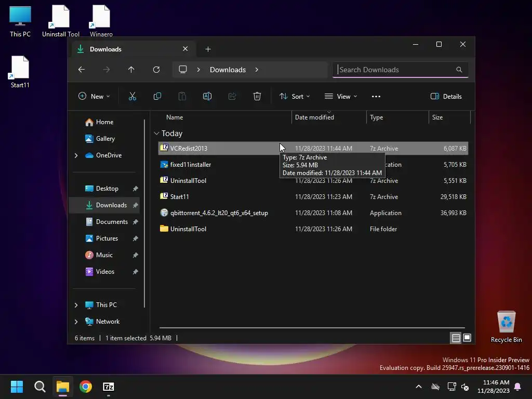Click the Copy icon in toolbar
The height and width of the screenshot is (399, 532).
(x=157, y=96)
